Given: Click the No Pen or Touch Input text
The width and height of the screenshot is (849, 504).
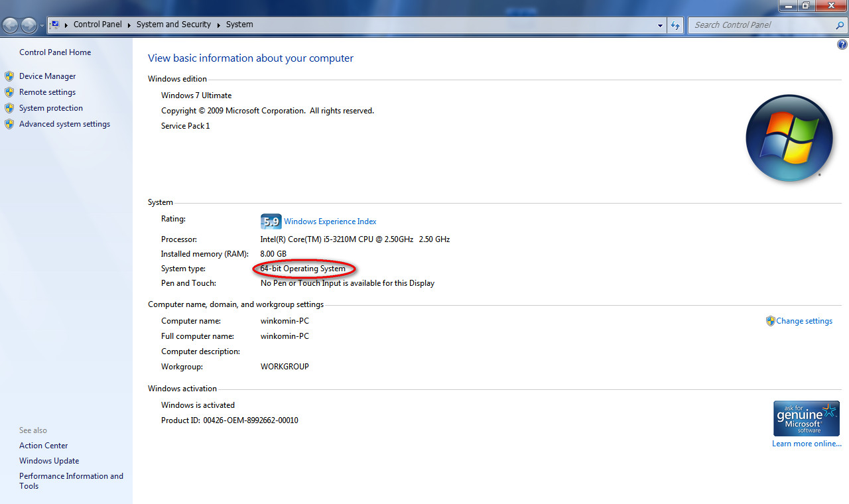Looking at the screenshot, I should (348, 283).
